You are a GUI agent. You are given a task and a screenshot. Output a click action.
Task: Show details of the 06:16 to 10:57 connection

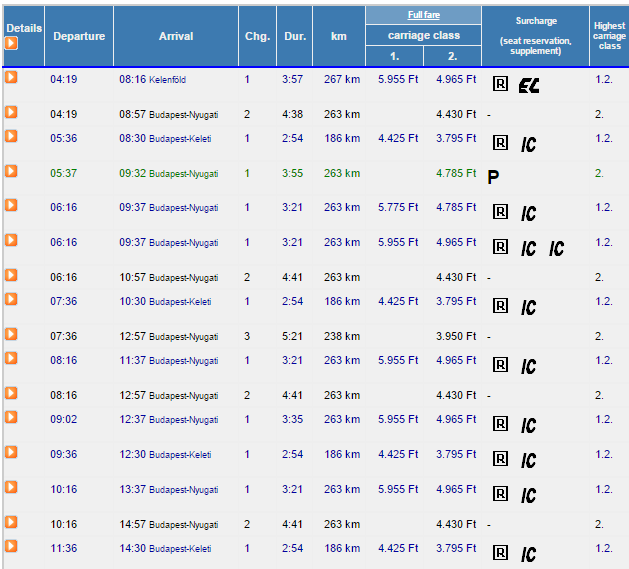[x=11, y=275]
